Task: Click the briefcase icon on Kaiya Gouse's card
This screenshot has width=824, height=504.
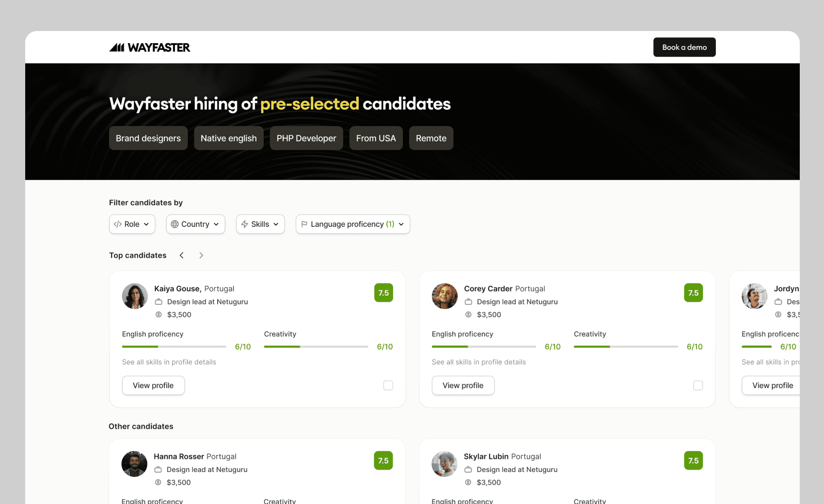Action: [158, 301]
